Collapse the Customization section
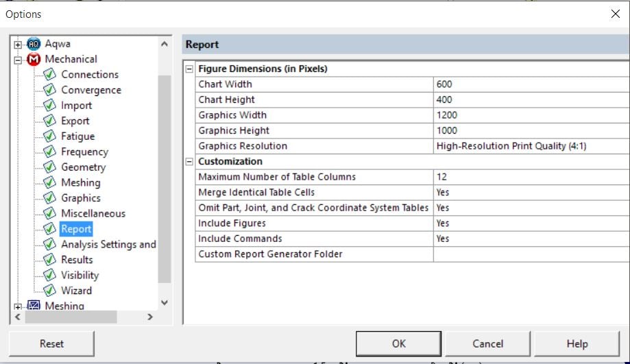The width and height of the screenshot is (630, 364). tap(189, 162)
